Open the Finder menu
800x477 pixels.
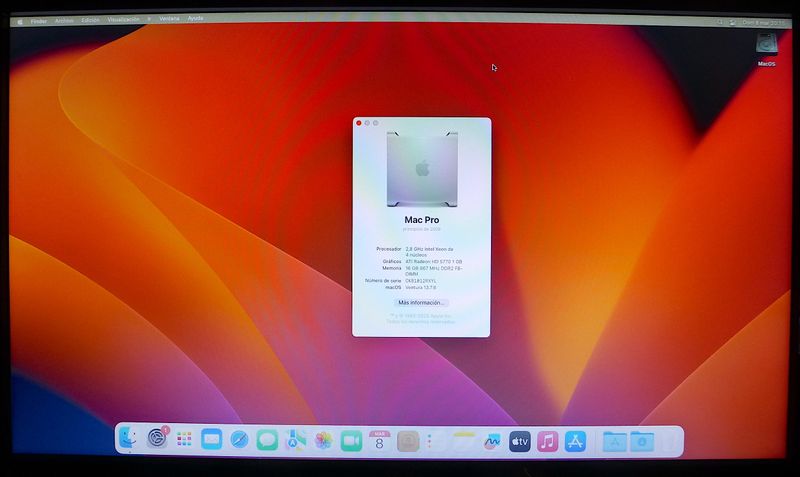[x=39, y=21]
